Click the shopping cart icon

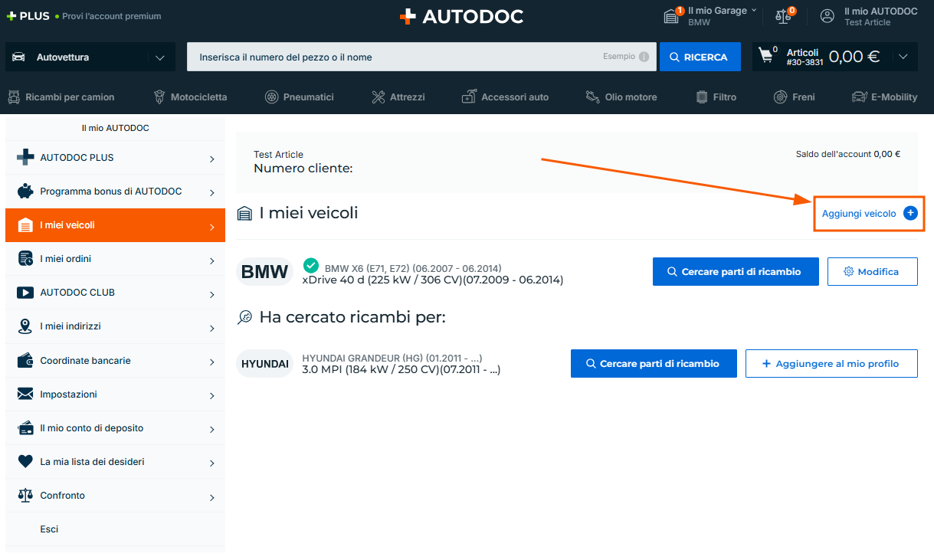pos(765,56)
